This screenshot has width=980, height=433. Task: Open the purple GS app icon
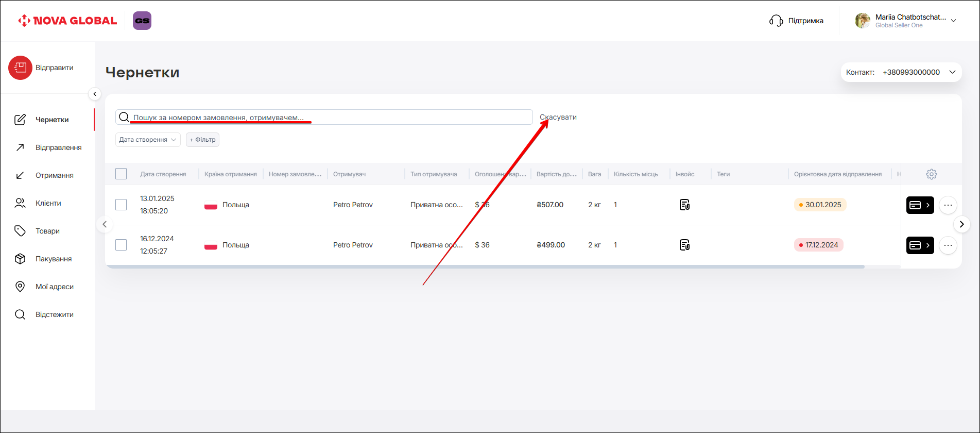pyautogui.click(x=142, y=21)
